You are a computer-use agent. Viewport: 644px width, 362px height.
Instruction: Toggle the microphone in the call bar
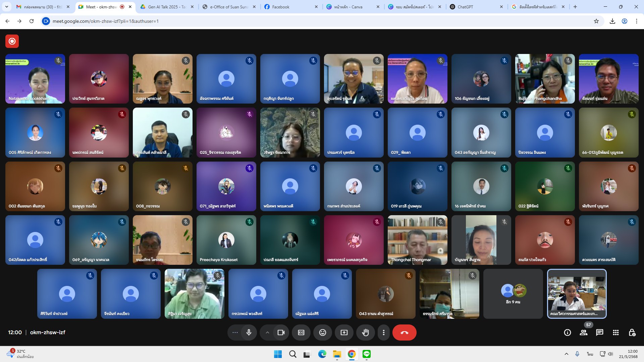[249, 333]
